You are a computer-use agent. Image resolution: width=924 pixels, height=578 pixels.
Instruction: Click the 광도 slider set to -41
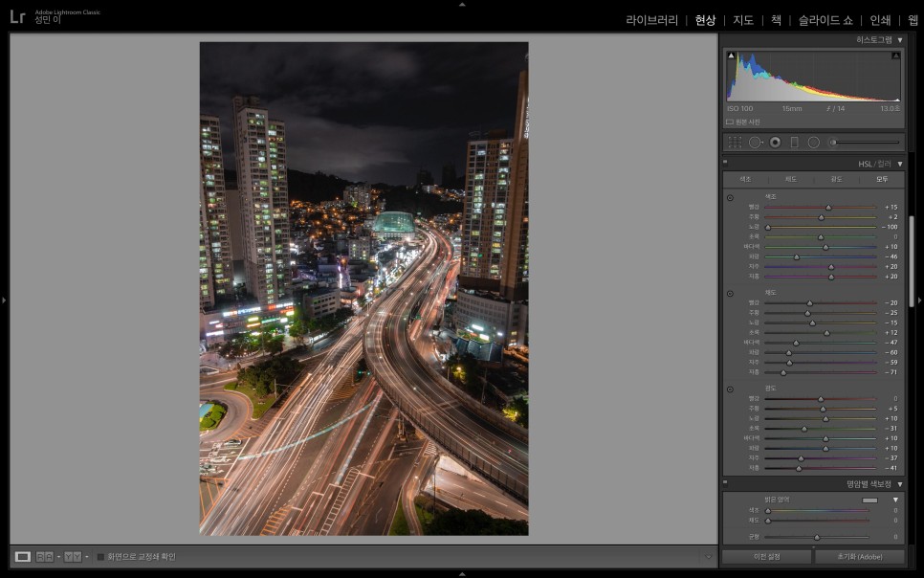coord(821,468)
